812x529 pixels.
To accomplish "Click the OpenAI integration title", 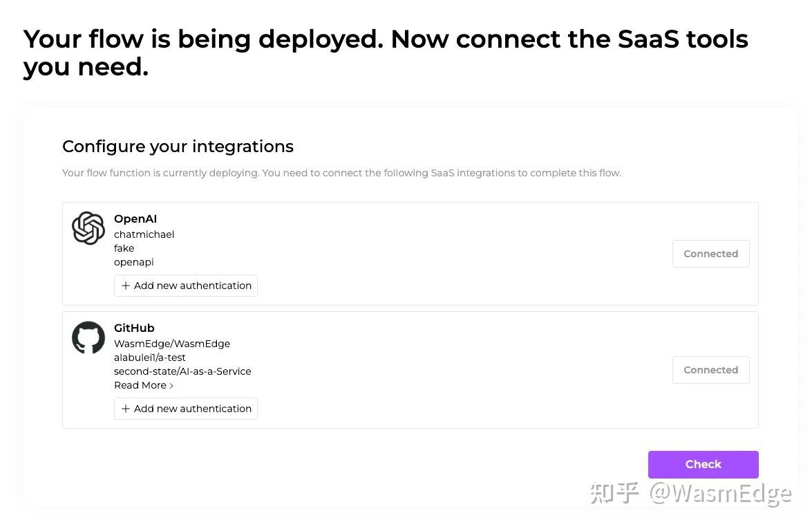I will (x=135, y=219).
